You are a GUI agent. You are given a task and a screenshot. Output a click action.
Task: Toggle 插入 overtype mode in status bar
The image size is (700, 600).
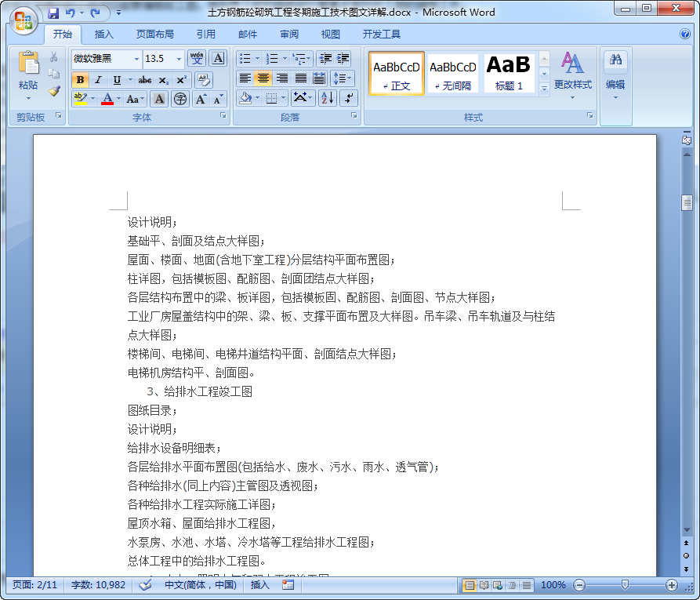pyautogui.click(x=259, y=585)
